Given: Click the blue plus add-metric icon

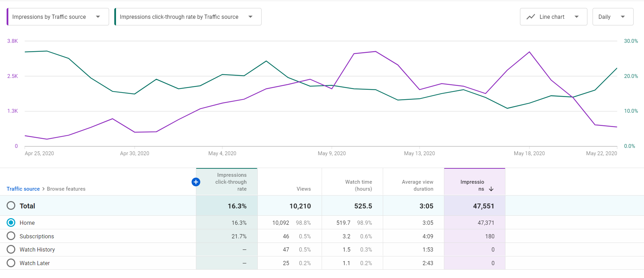Looking at the screenshot, I should (196, 182).
